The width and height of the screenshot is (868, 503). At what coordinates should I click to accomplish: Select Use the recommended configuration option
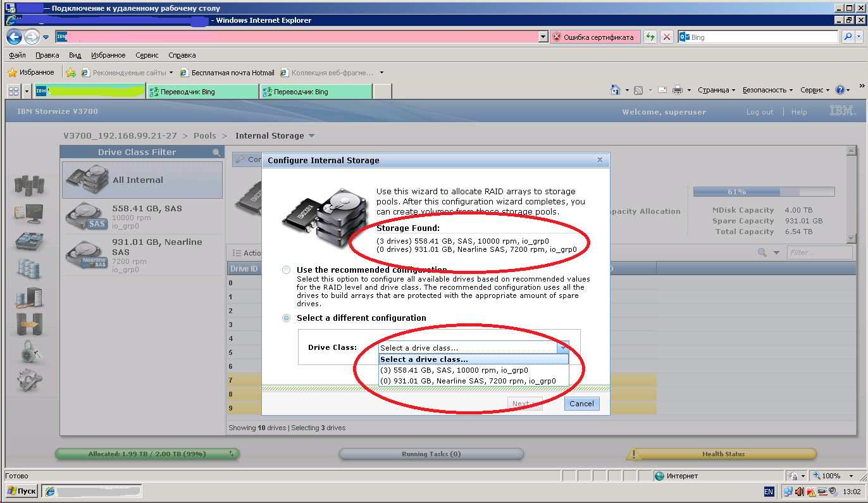click(x=287, y=270)
